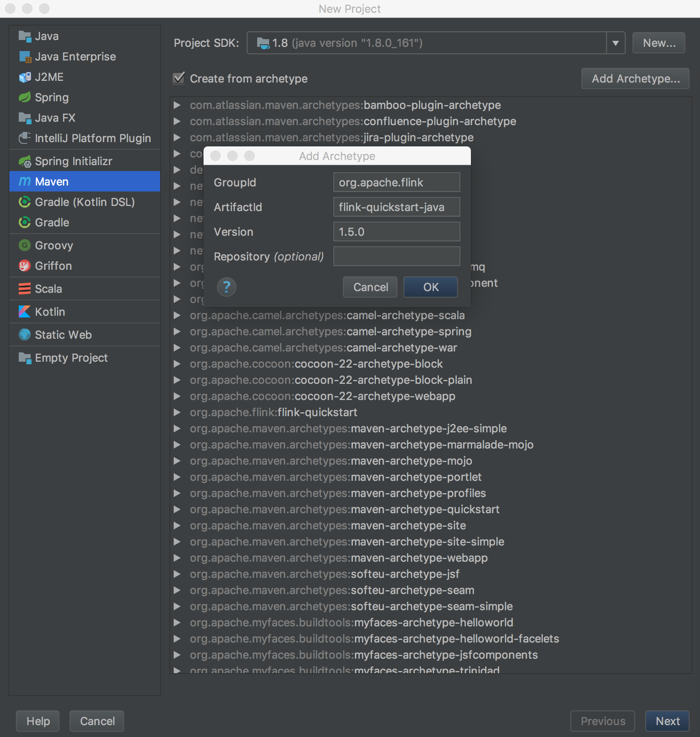The image size is (700, 737).
Task: Pick the Griffon icon
Action: [25, 266]
